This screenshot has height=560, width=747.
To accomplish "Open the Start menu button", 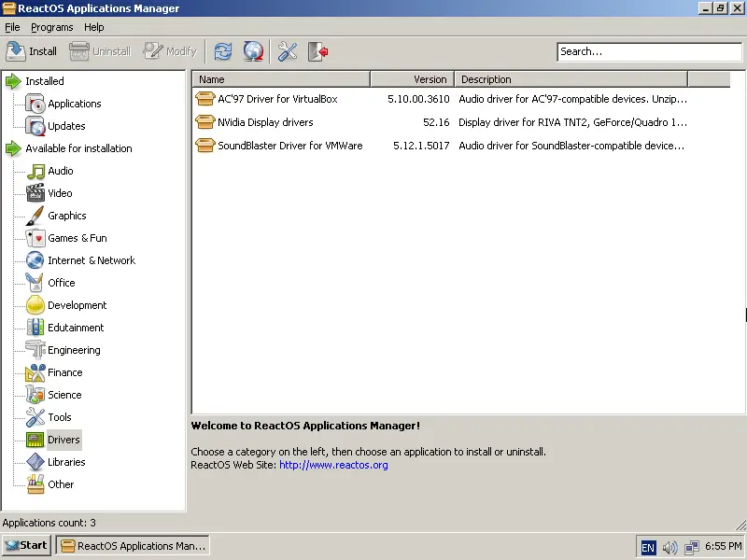I will (27, 545).
